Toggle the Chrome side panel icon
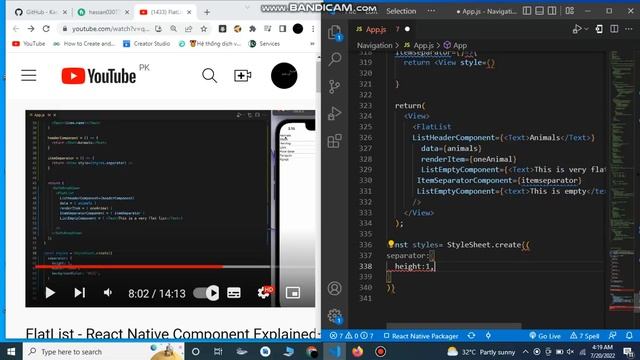 [282, 29]
